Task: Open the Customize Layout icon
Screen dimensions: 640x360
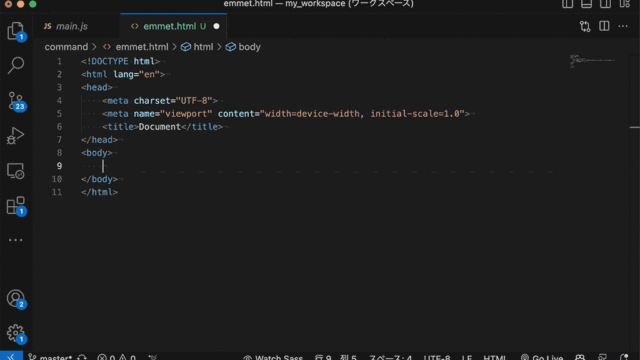Action: tap(624, 4)
